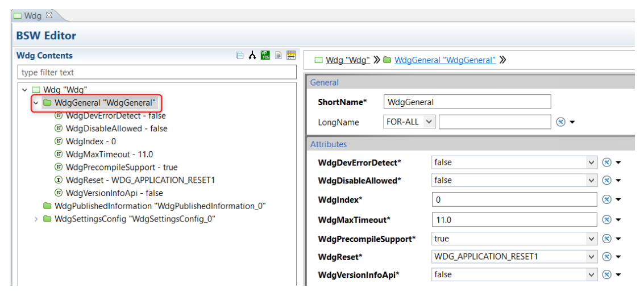Image resolution: width=644 pixels, height=292 pixels.
Task: Edit the WdgIndex value field
Action: coord(514,199)
